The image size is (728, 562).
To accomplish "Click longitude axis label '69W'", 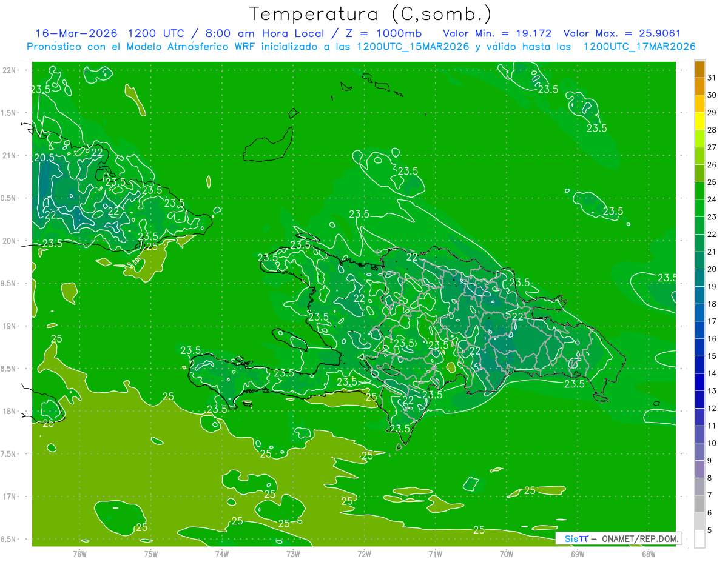I will pos(578,554).
